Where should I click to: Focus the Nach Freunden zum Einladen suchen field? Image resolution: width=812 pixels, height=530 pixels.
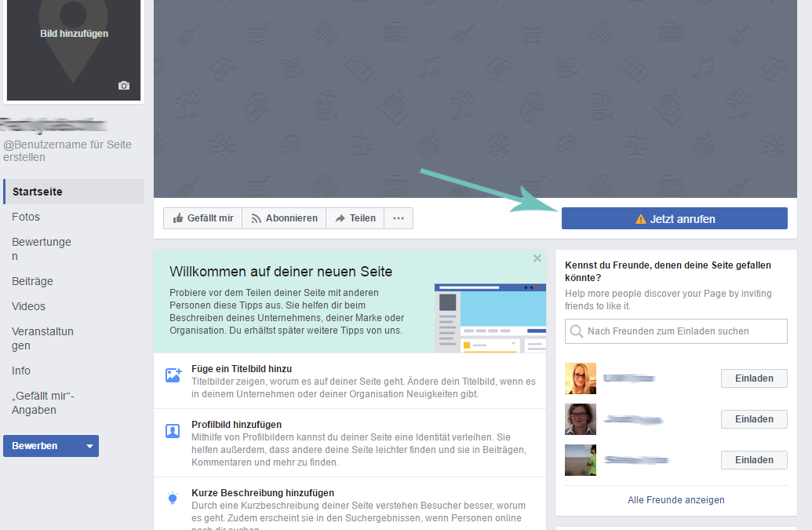(675, 331)
